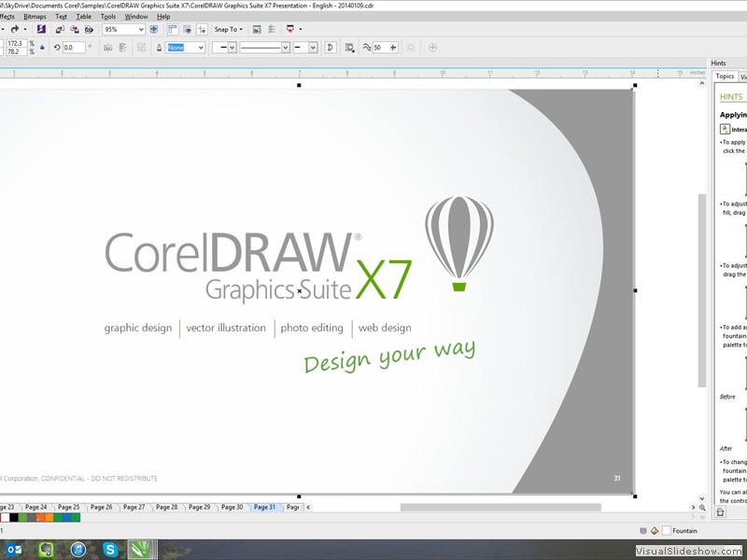
Task: Click the Mirror vertically icon
Action: click(x=122, y=48)
